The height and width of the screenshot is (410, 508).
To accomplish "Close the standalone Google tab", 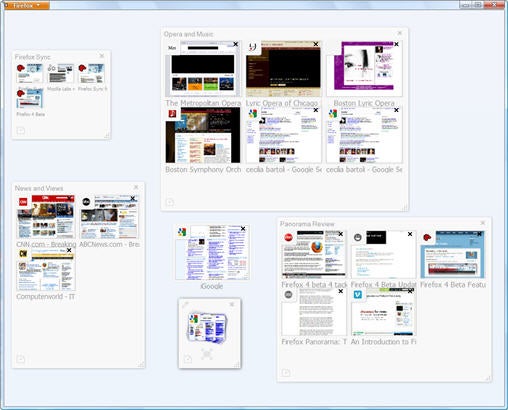I will pyautogui.click(x=243, y=229).
